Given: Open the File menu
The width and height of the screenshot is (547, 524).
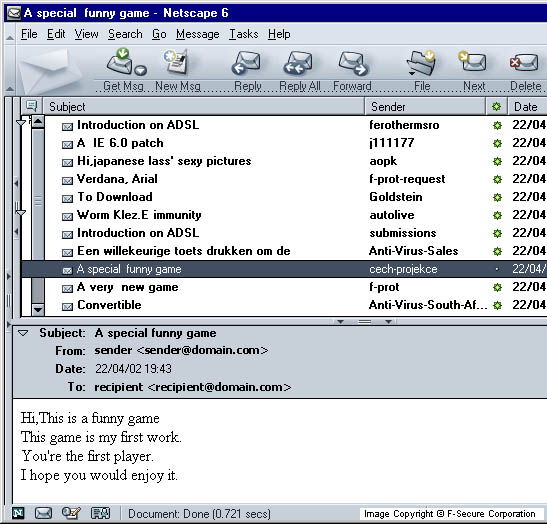Looking at the screenshot, I should click(29, 34).
